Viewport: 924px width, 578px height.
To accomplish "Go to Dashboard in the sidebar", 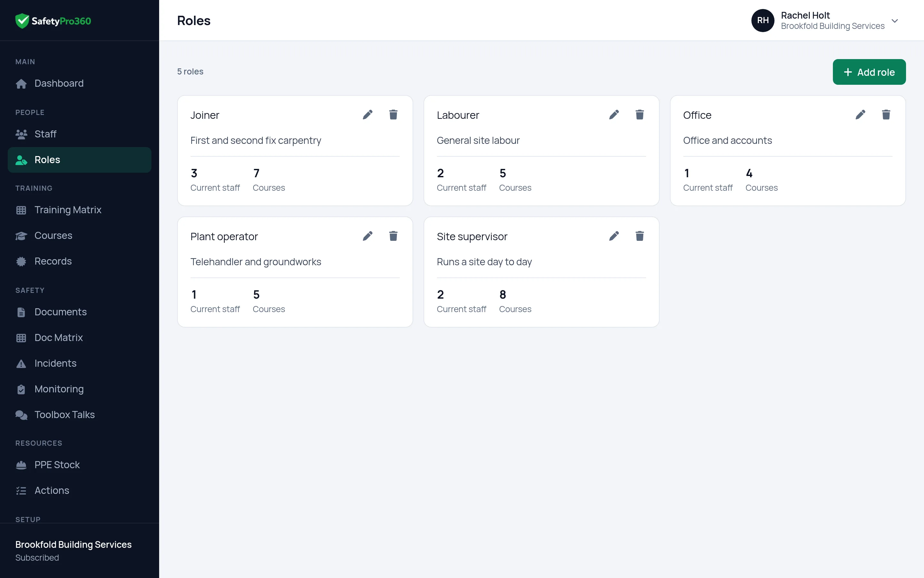I will (80, 83).
